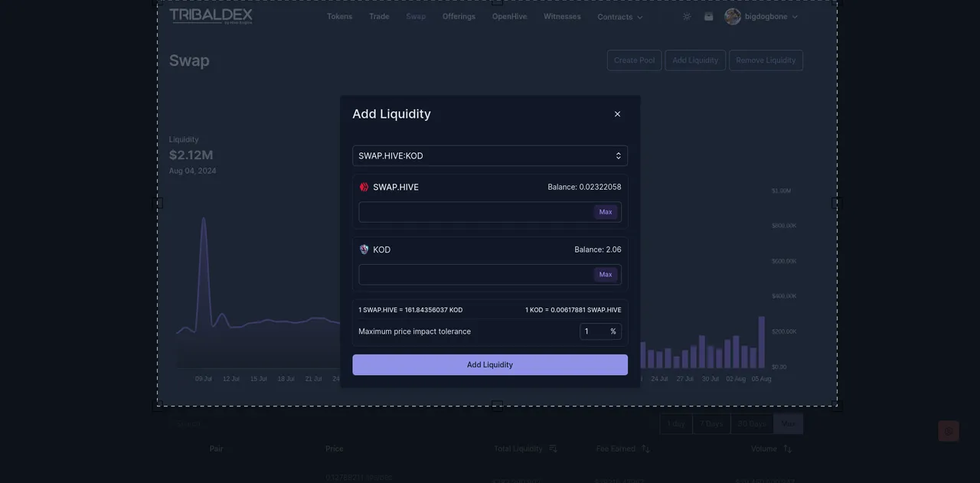The height and width of the screenshot is (483, 980).
Task: Select the 7 Days chart range
Action: point(711,423)
